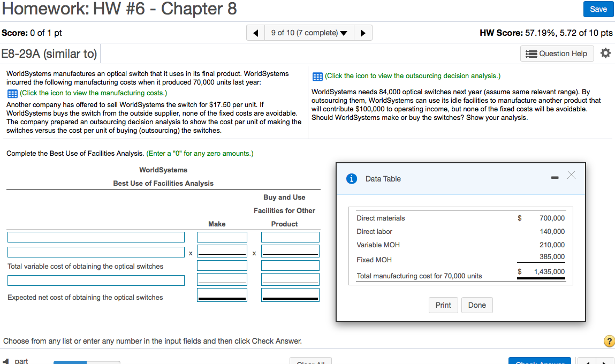Image resolution: width=615 pixels, height=364 pixels.
Task: Click Expected net cost Buy input
Action: click(x=290, y=295)
